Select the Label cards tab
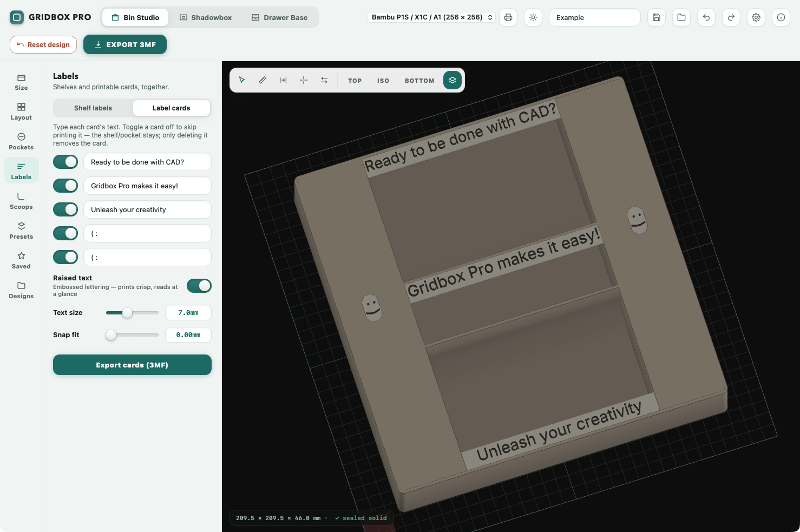800x532 pixels. pos(171,108)
